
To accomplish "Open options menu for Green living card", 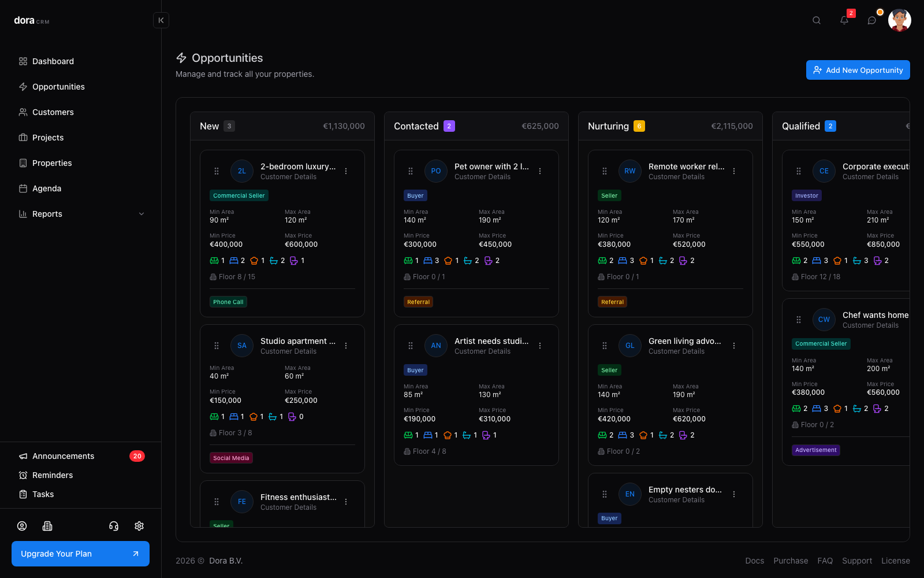I will pos(734,346).
